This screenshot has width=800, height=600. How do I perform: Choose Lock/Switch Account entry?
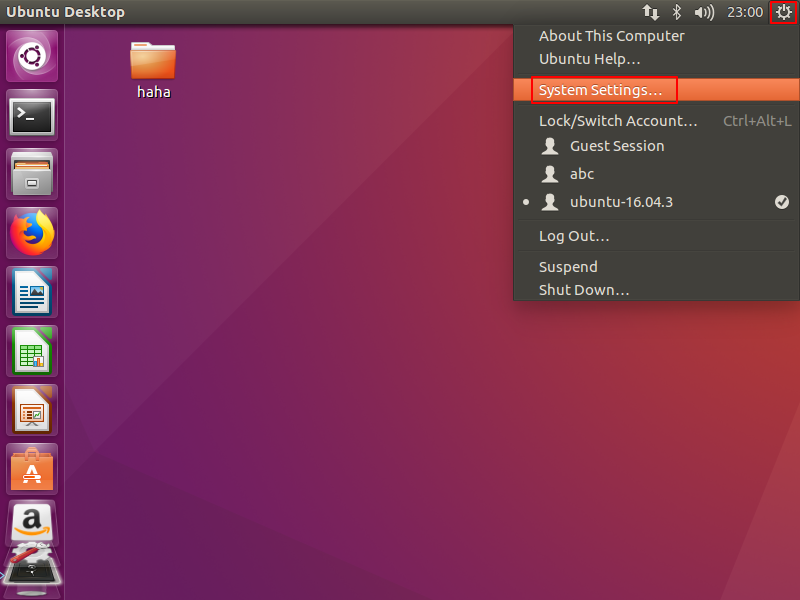click(656, 121)
